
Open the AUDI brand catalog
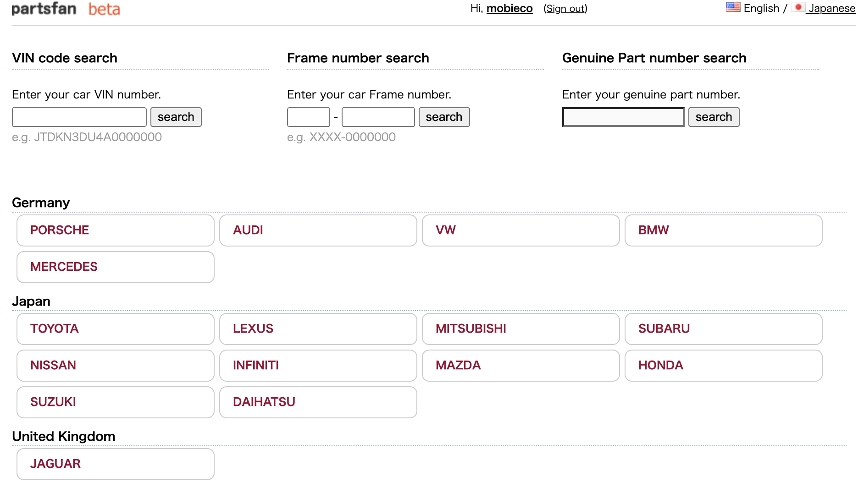(318, 230)
